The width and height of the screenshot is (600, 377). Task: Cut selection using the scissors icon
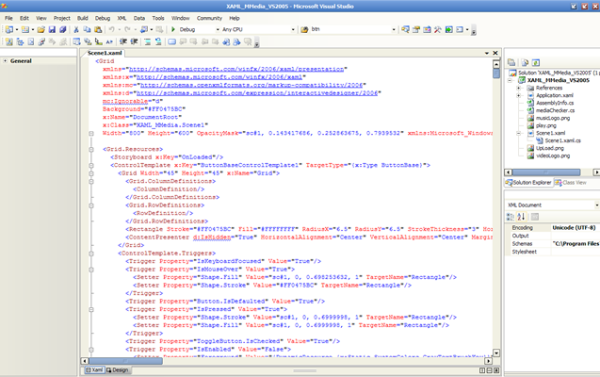click(76, 29)
